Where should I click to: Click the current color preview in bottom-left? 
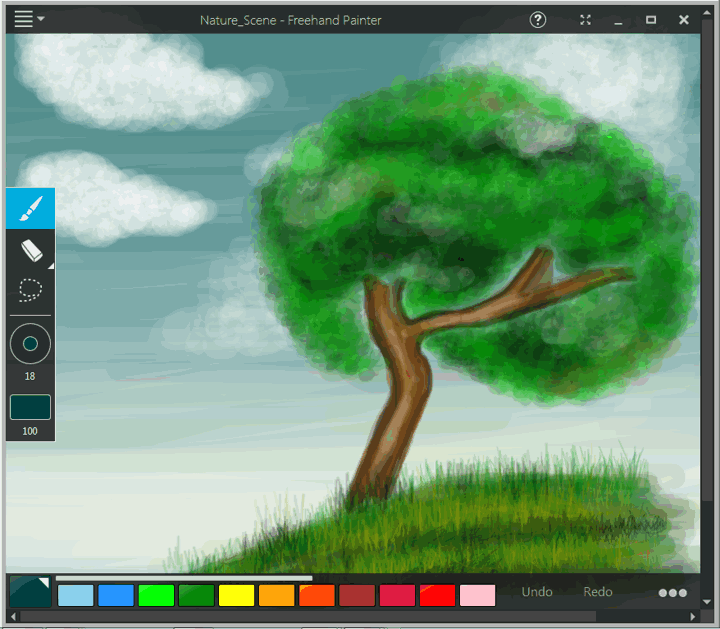point(29,592)
